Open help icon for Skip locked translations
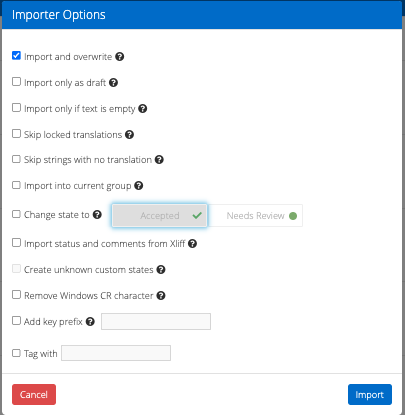 pyautogui.click(x=129, y=134)
